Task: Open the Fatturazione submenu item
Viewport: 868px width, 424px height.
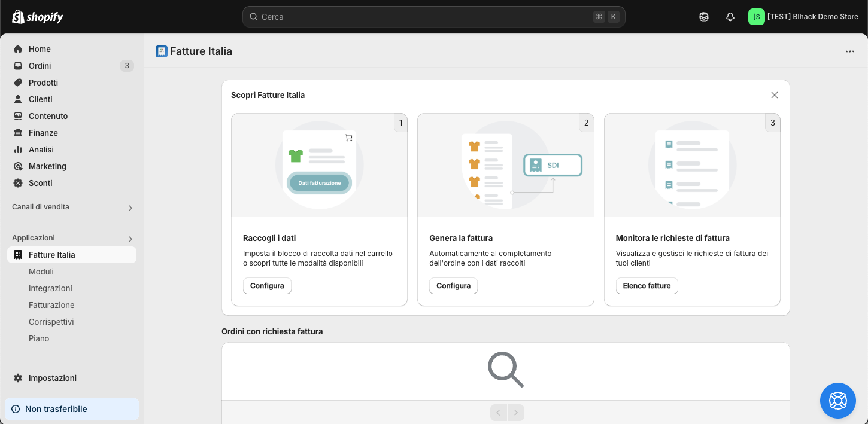Action: point(51,305)
